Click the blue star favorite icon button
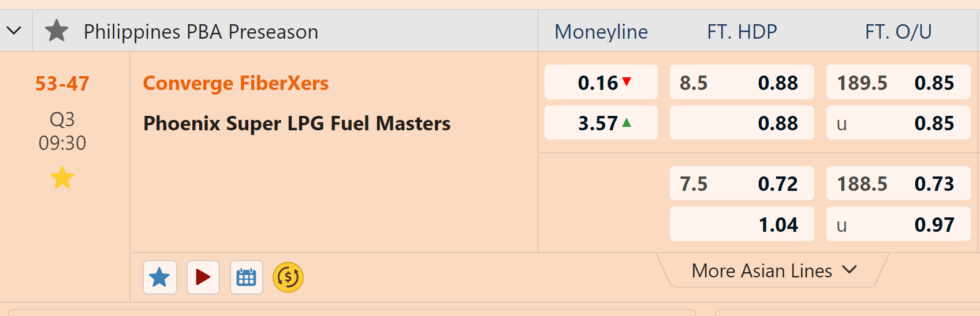The height and width of the screenshot is (316, 980). tap(159, 277)
